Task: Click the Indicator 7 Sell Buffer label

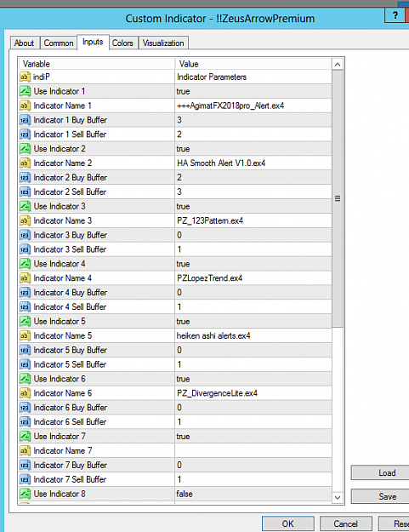Action: [x=70, y=480]
